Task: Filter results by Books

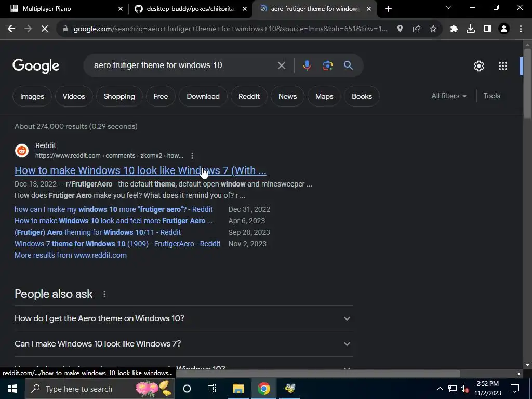Action: pyautogui.click(x=362, y=96)
